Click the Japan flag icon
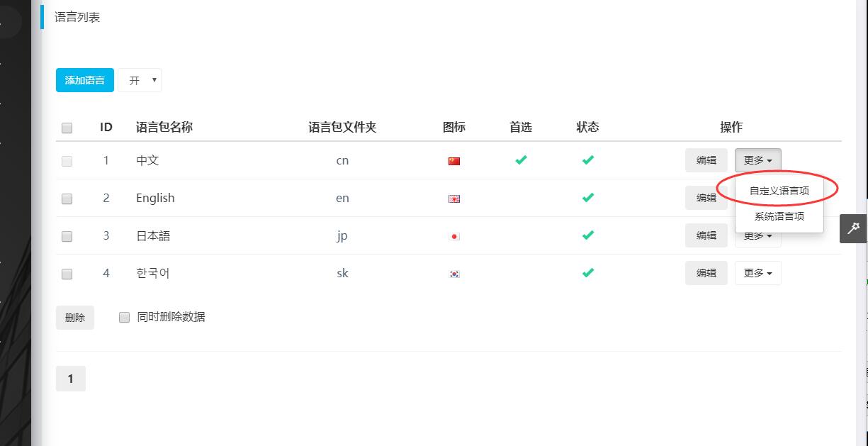This screenshot has height=446, width=868. pyautogui.click(x=454, y=236)
